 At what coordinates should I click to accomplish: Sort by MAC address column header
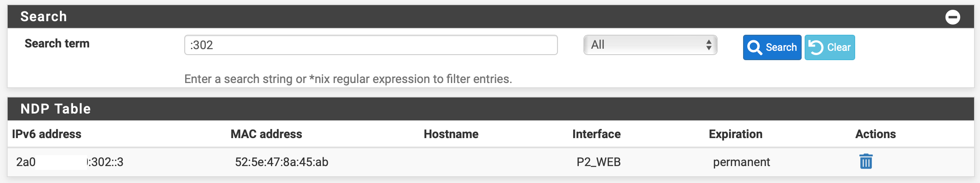click(266, 134)
